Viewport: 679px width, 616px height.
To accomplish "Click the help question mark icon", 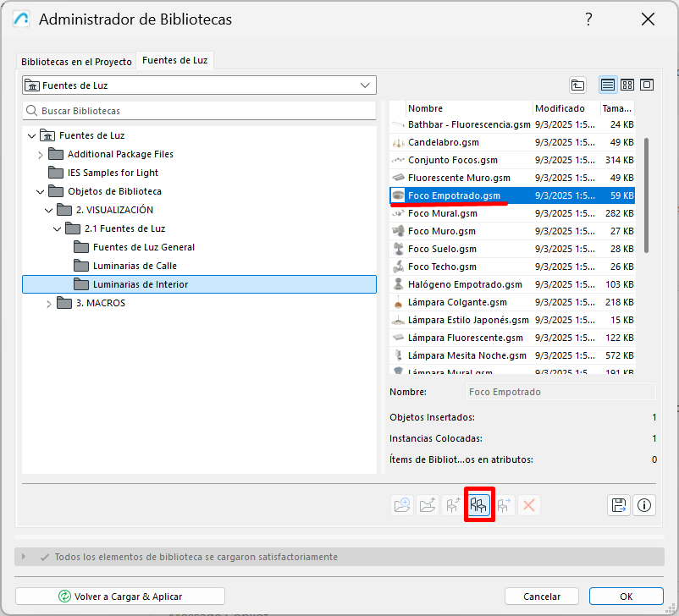I will [588, 19].
